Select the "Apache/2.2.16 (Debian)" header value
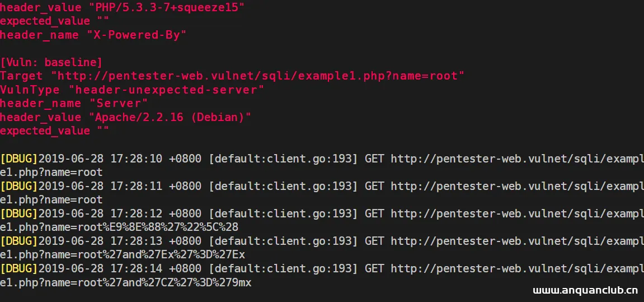The image size is (644, 302). tap(173, 117)
